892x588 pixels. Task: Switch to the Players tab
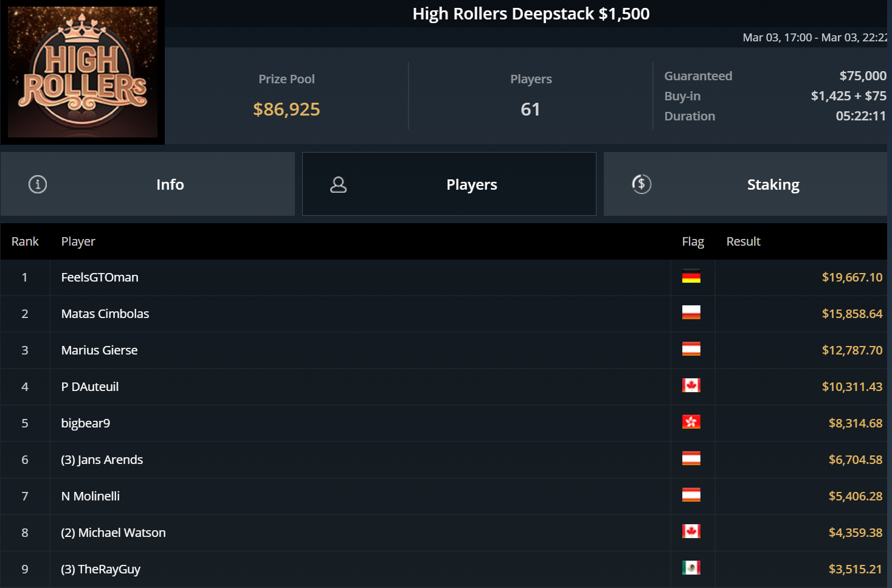point(471,184)
